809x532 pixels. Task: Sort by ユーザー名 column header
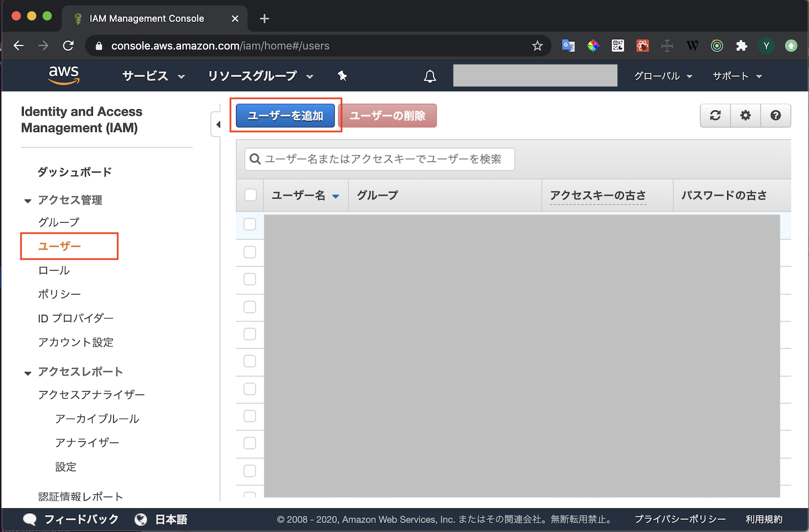pos(306,195)
